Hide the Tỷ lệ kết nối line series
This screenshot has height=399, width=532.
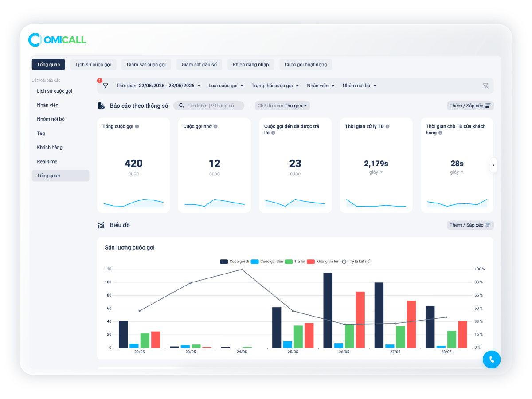356,262
